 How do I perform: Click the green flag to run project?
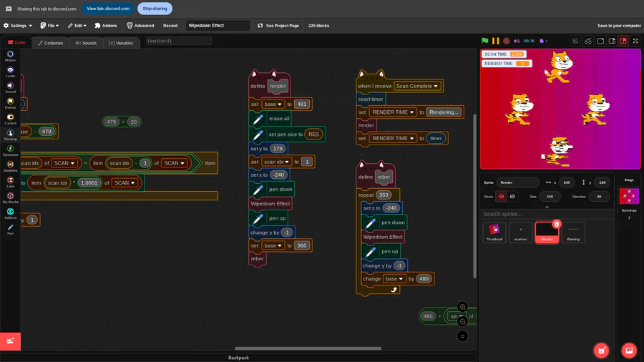tap(485, 41)
